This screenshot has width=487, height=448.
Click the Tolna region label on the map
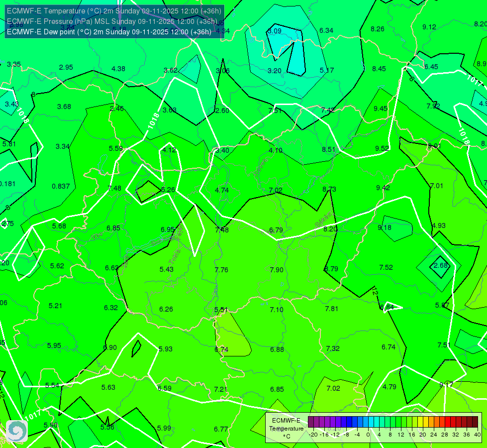(x=174, y=257)
